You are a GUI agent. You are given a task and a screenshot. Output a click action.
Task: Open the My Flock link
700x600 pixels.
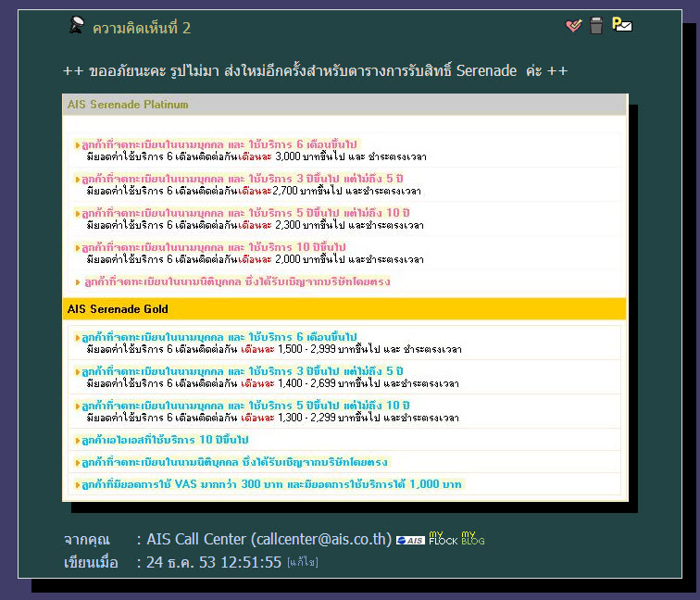point(443,538)
